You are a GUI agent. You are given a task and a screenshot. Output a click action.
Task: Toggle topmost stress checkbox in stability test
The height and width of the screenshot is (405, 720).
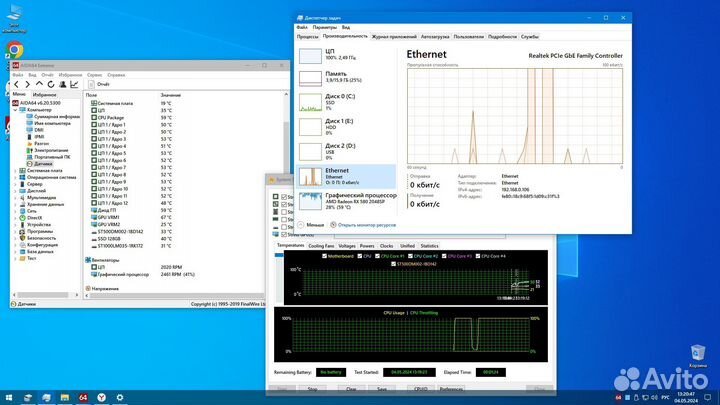coord(284,197)
